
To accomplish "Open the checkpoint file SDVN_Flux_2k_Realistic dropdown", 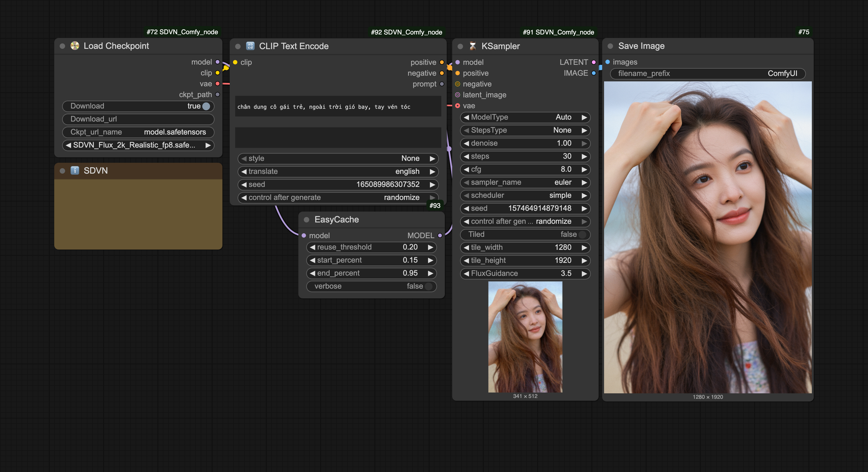I will point(138,145).
